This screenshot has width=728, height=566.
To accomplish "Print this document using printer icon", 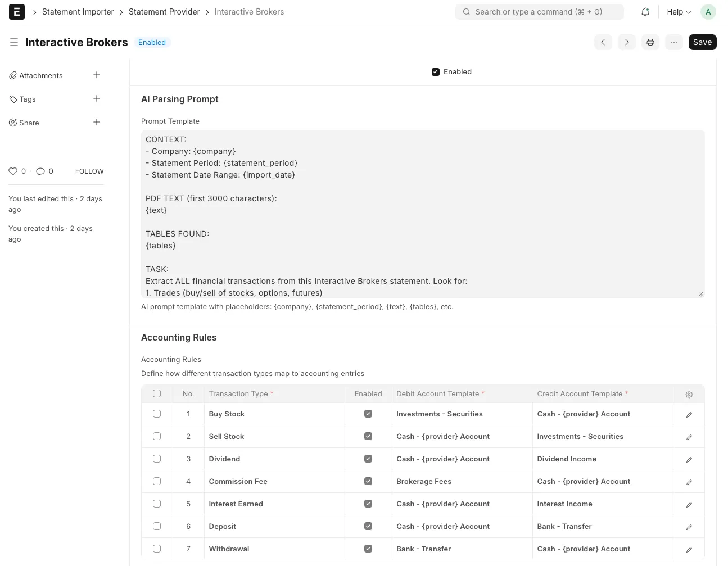I will [650, 42].
